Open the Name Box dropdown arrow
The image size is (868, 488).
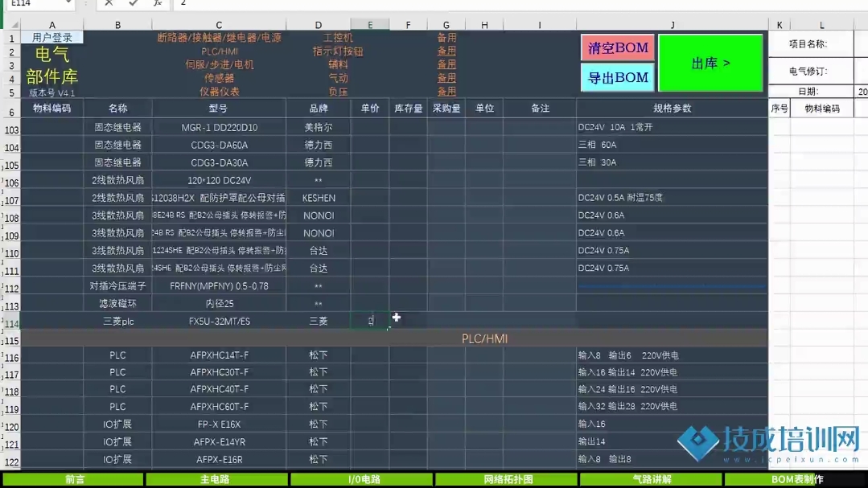[x=68, y=3]
